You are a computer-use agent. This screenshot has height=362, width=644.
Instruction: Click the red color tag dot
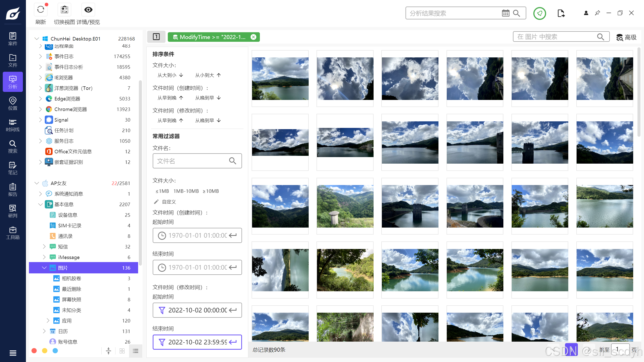34,351
